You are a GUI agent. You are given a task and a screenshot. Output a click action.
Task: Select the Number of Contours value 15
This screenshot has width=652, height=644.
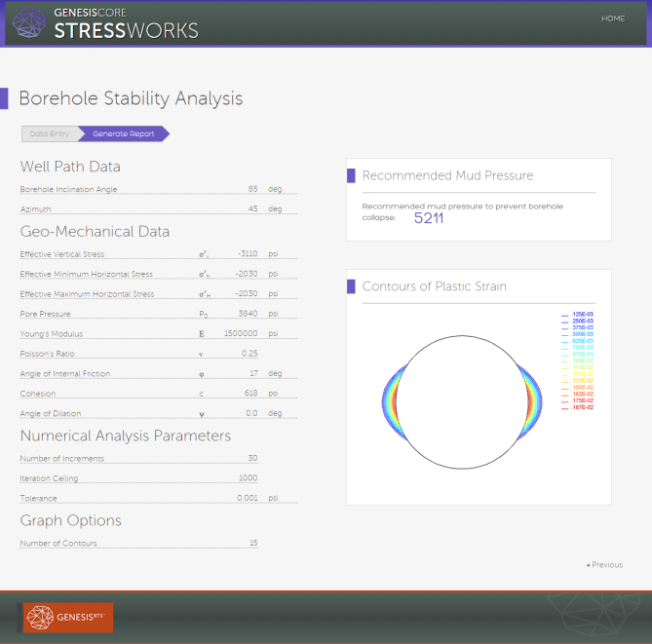(x=253, y=543)
